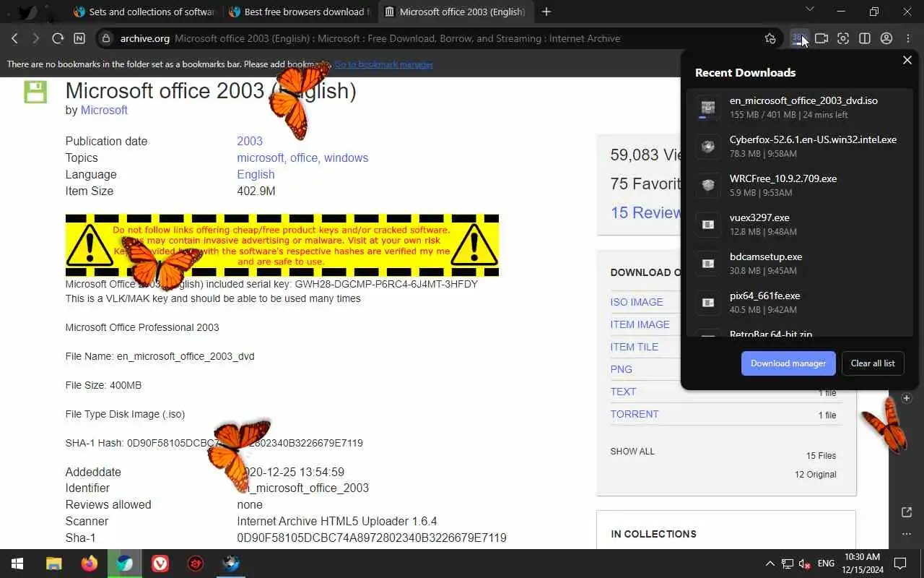The image size is (924, 578).
Task: Click the vuex3297.exe file icon
Action: [x=708, y=225]
